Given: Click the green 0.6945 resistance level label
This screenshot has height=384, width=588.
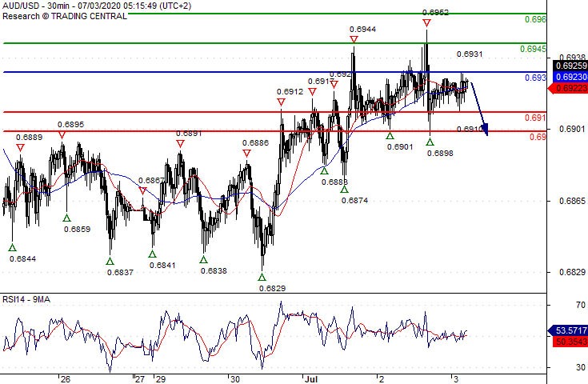Looking at the screenshot, I should pos(533,49).
